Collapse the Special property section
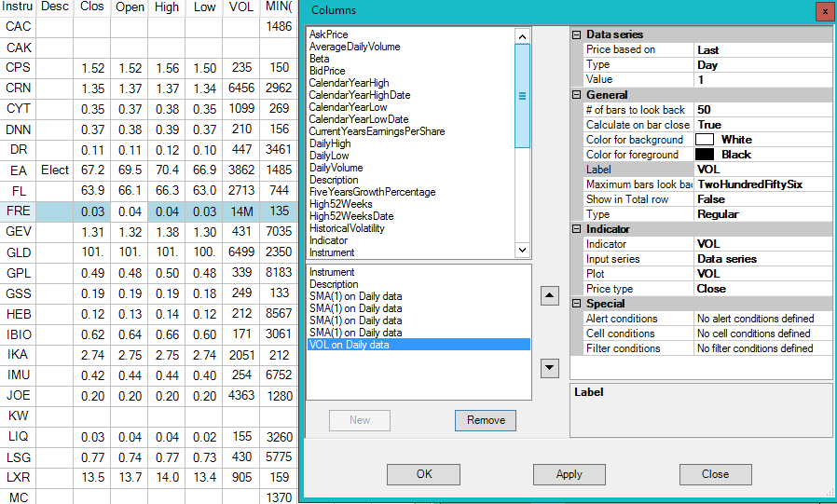This screenshot has height=504, width=837. [577, 304]
